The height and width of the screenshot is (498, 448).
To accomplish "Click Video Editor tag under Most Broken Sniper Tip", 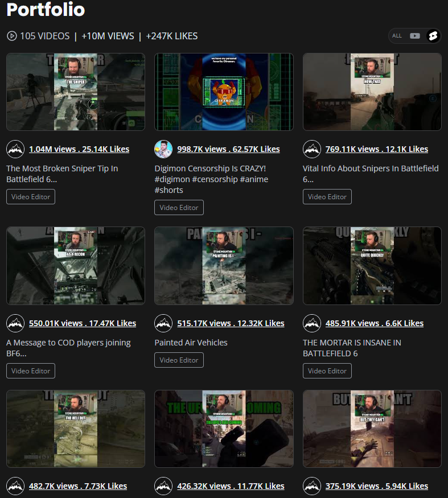I will (x=31, y=196).
